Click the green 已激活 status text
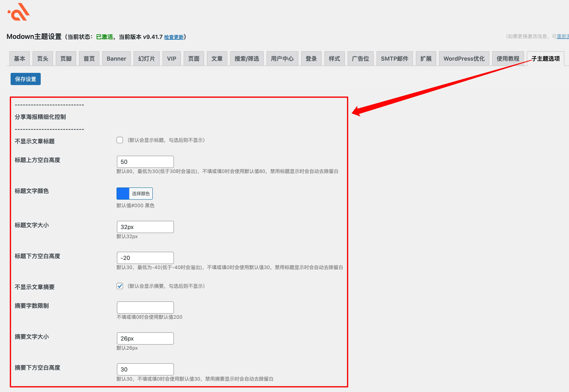569x392 pixels. click(104, 37)
